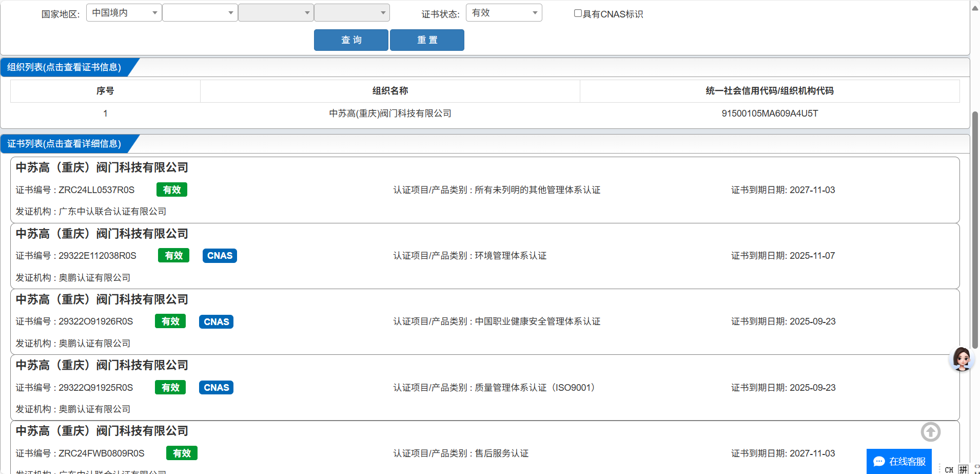Open the 环境管理体系认证 certificate details
This screenshot has width=980, height=474.
click(469, 256)
